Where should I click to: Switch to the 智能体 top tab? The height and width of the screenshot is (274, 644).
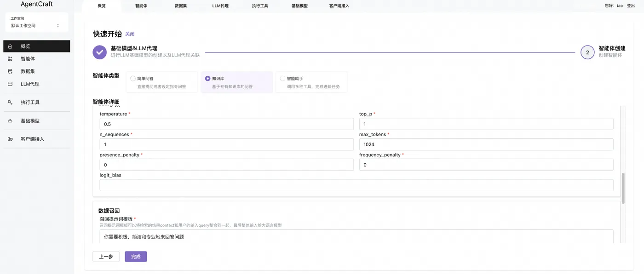(141, 6)
